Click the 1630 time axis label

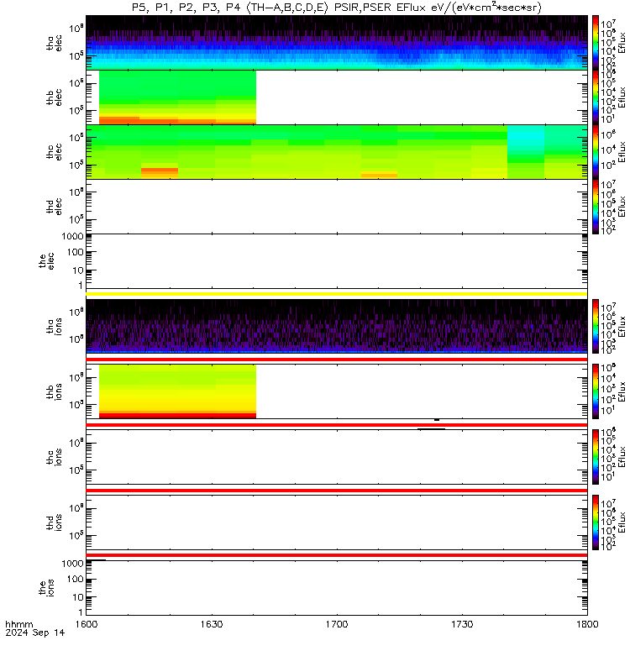pyautogui.click(x=212, y=624)
